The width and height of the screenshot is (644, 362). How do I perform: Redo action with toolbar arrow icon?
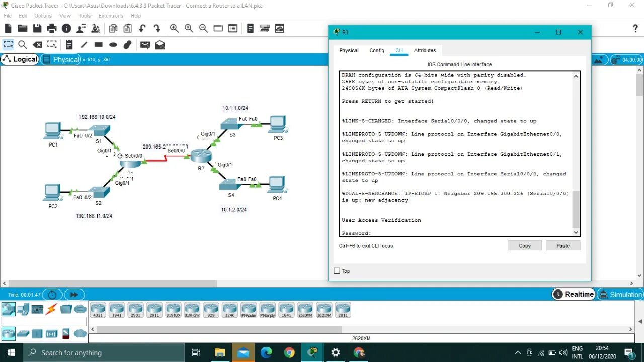(x=157, y=29)
